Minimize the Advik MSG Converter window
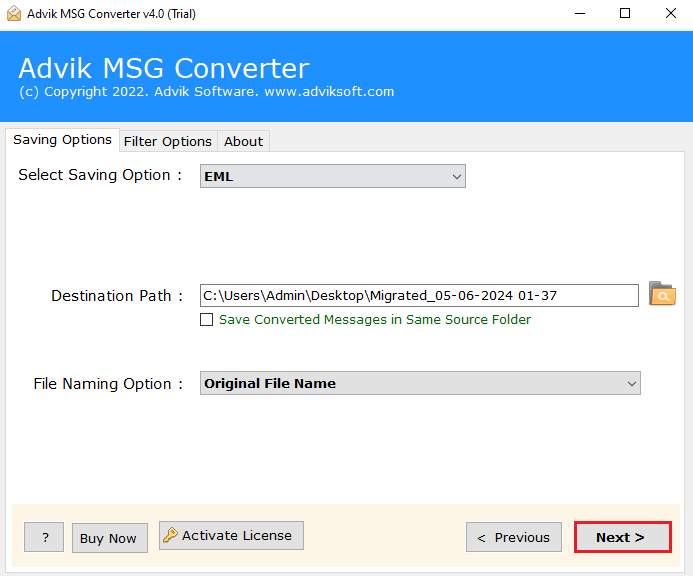 tap(580, 14)
